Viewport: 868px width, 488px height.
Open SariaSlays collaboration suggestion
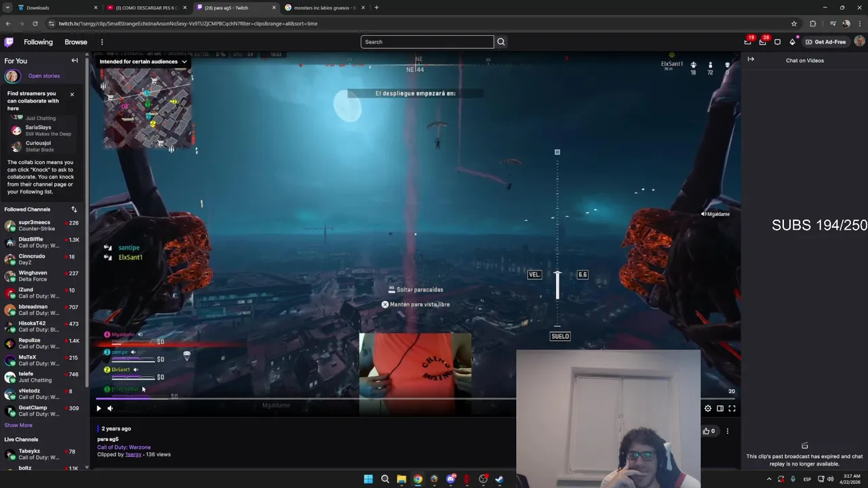click(x=42, y=130)
